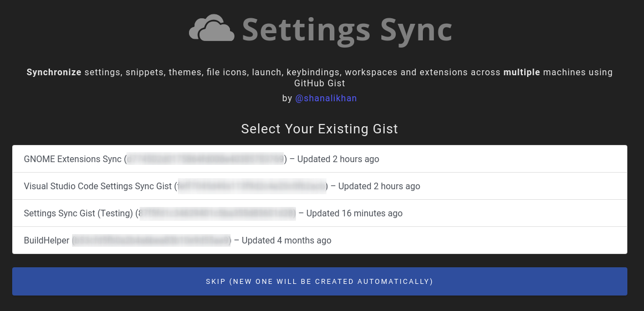Click the Settings Sync title text

(x=347, y=29)
